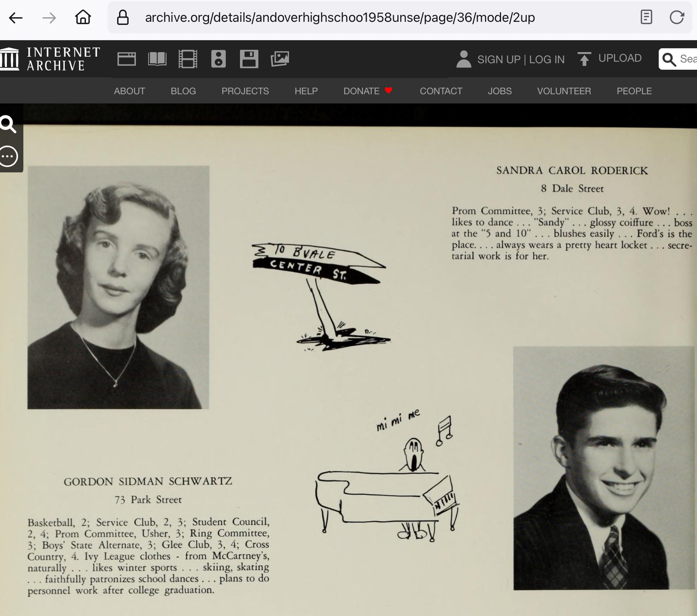Click the SANDRA CAROL RODERICK heading
Screen dimensions: 697x616
(x=572, y=171)
